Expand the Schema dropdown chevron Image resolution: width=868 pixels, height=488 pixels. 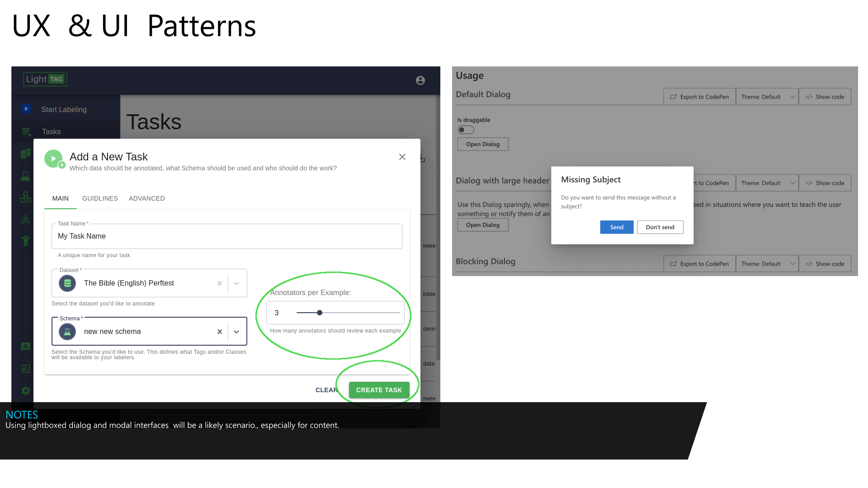(236, 332)
